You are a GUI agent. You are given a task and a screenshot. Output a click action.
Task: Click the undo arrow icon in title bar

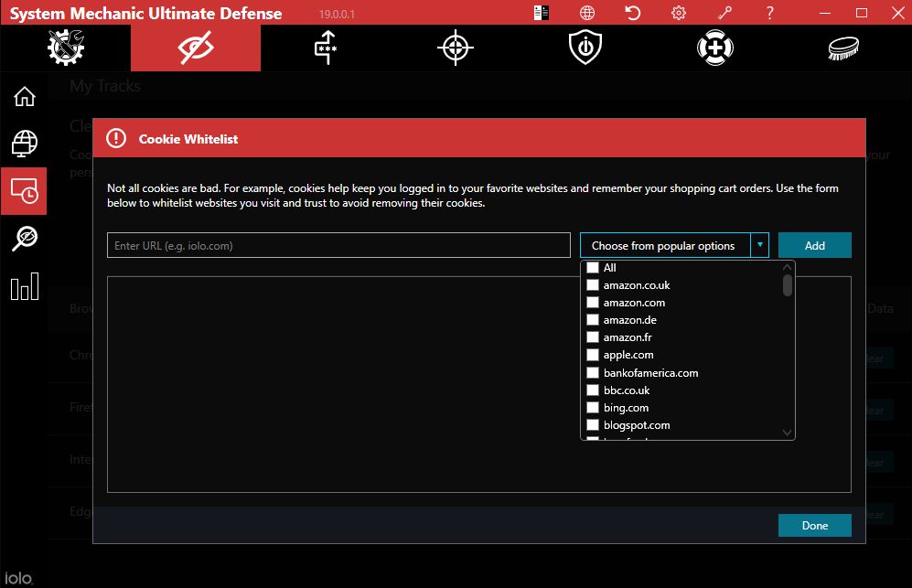tap(633, 13)
